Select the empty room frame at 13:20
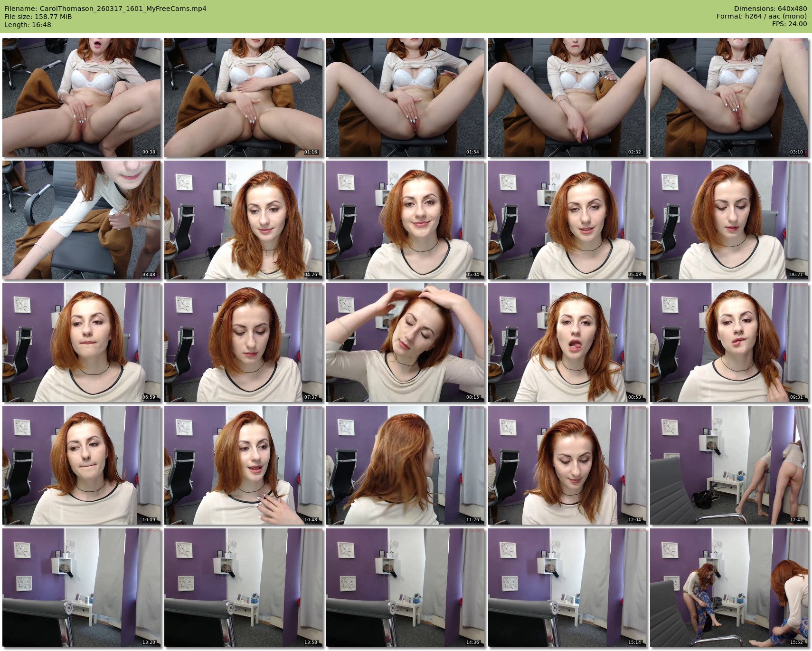The width and height of the screenshot is (812, 651). 82,588
